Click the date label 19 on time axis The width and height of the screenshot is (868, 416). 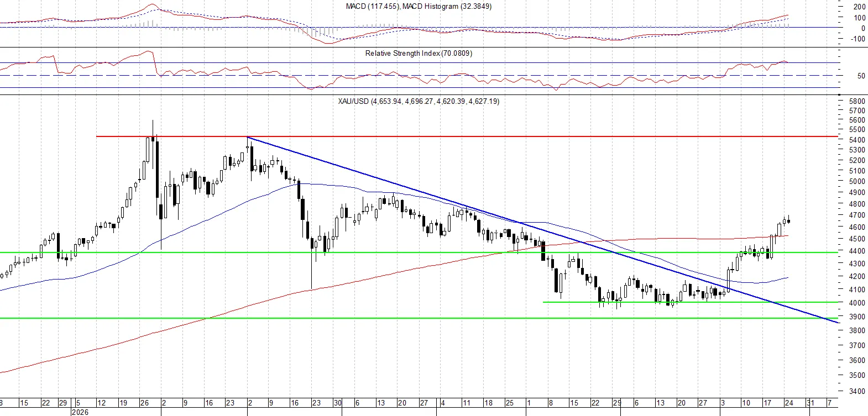[123, 403]
